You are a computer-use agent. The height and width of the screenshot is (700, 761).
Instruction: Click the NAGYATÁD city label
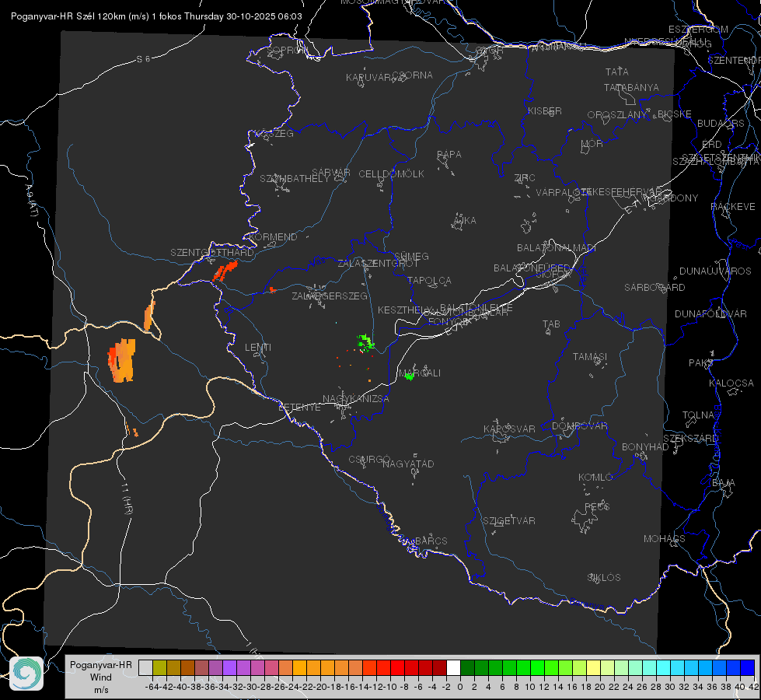[x=408, y=464]
